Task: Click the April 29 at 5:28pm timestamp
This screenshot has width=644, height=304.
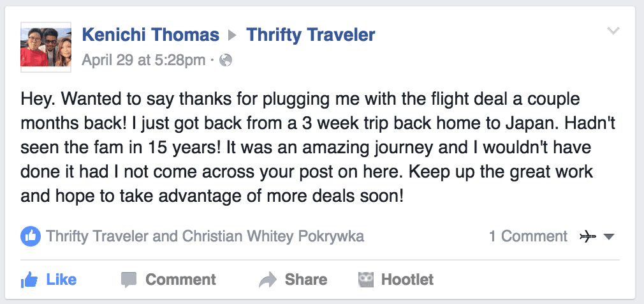Action: [143, 60]
